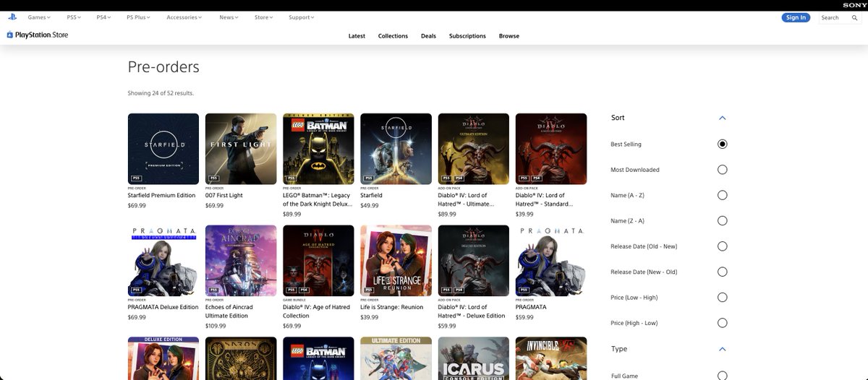
Task: Click the PlayStation Store bag logo
Action: 10,35
